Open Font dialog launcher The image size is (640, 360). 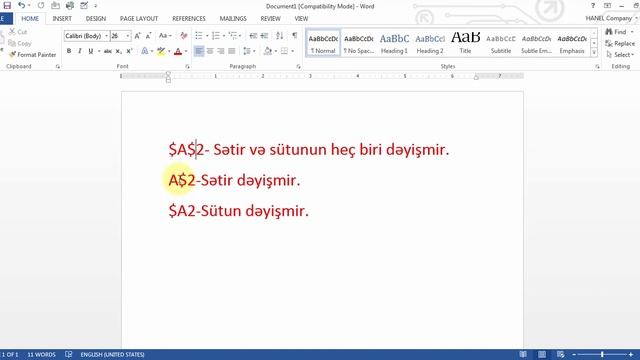[x=187, y=66]
